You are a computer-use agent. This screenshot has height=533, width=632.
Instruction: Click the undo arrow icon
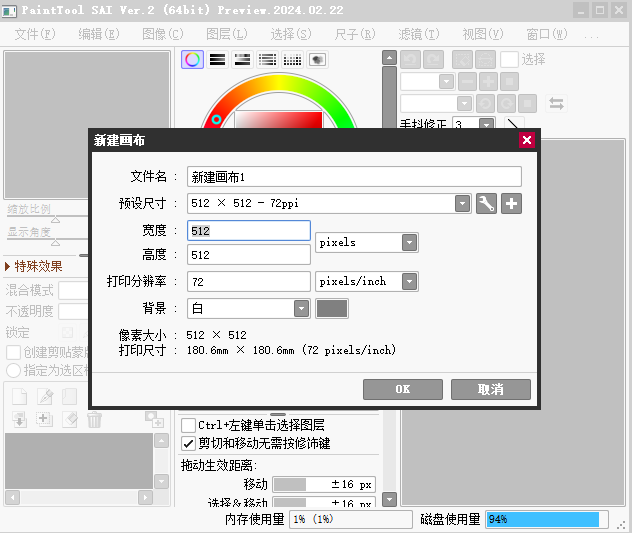pos(410,60)
